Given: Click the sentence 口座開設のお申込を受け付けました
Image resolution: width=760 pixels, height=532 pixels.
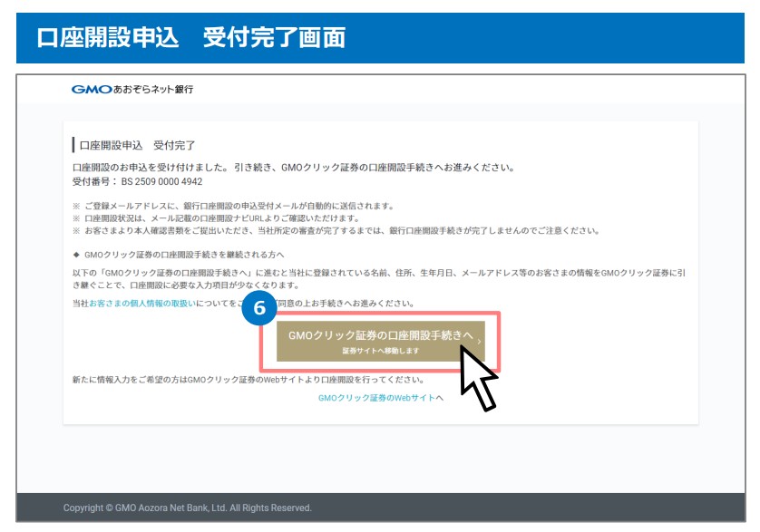Looking at the screenshot, I should click(293, 168).
